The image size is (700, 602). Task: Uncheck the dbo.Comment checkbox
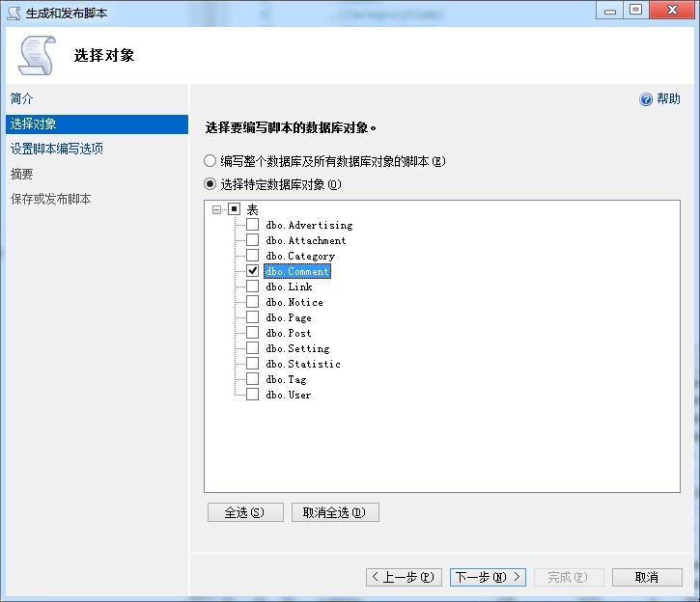pos(252,271)
